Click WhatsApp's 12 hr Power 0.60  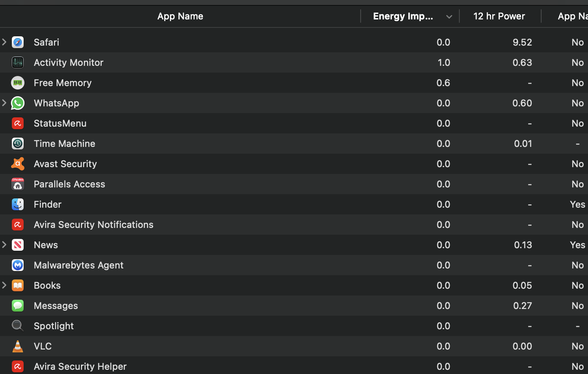[x=522, y=103]
